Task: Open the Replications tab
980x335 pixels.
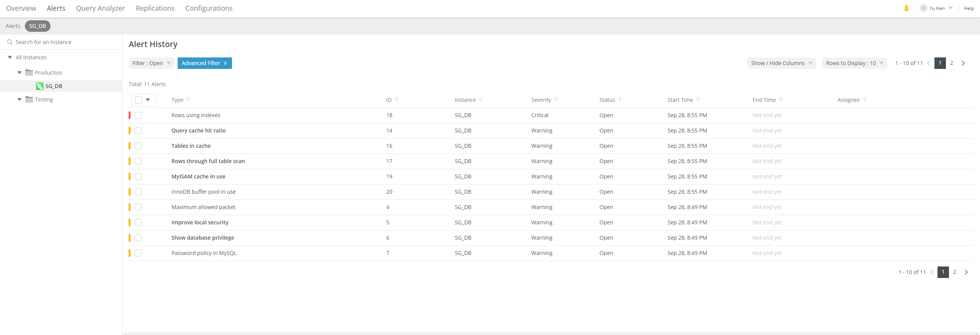Action: (155, 8)
